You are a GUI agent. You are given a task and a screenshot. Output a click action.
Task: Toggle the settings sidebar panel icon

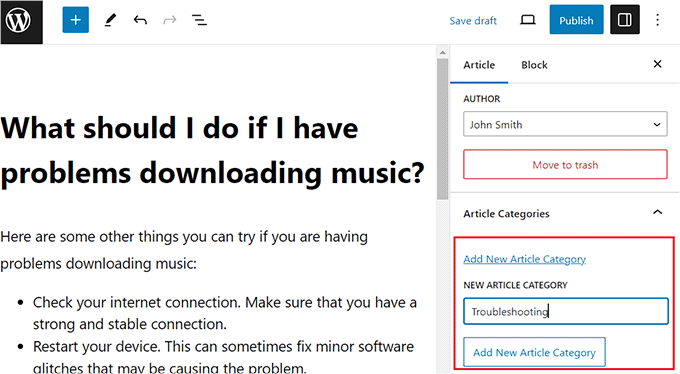pyautogui.click(x=624, y=20)
